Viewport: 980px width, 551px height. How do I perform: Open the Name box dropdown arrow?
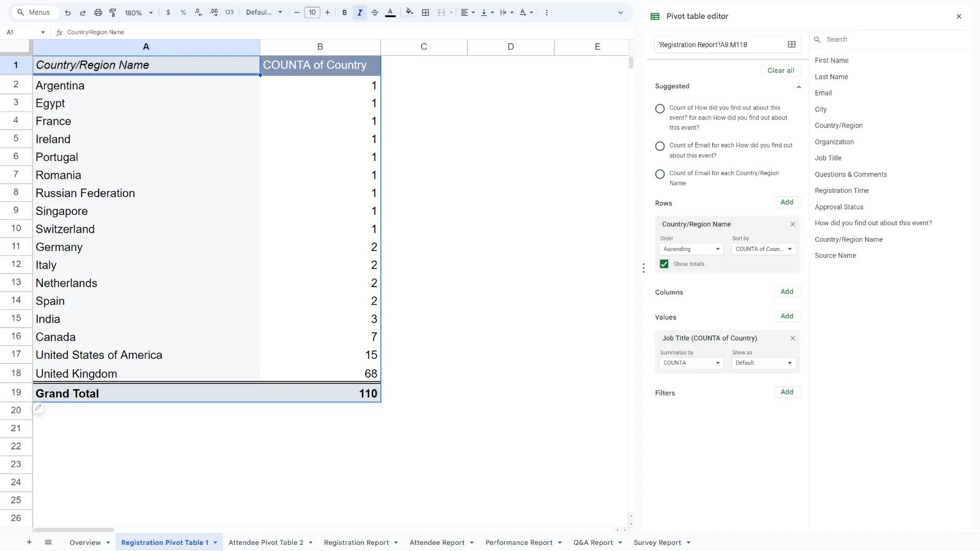(x=43, y=32)
